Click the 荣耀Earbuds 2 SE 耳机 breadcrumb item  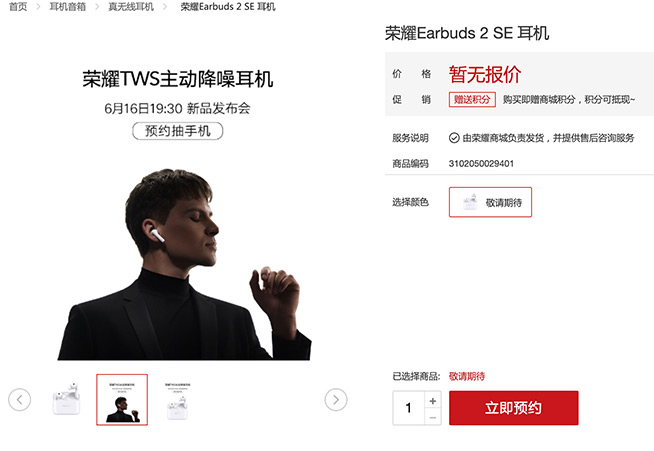[x=228, y=7]
